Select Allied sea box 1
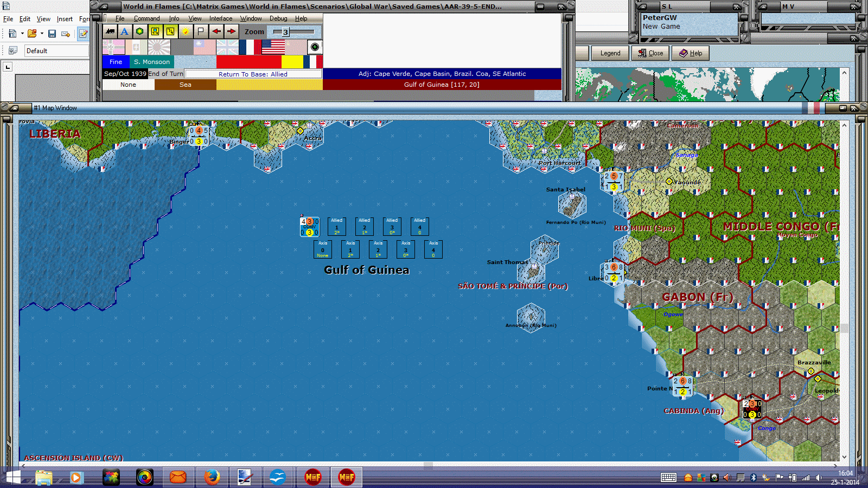Screen dimensions: 868x488 point(337,227)
